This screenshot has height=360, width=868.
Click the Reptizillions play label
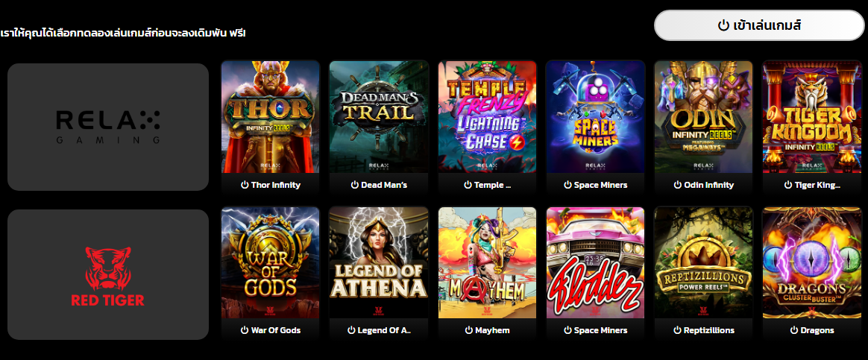(704, 330)
